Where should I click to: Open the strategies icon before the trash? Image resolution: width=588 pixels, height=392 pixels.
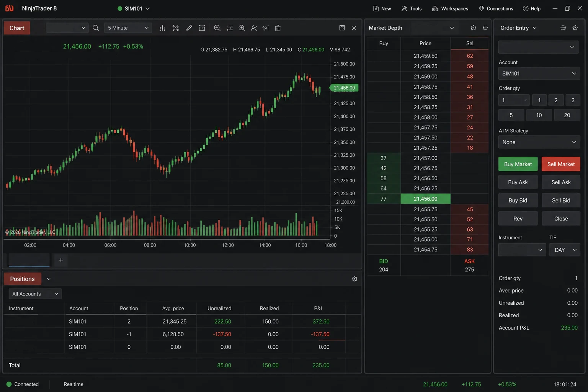click(x=266, y=28)
